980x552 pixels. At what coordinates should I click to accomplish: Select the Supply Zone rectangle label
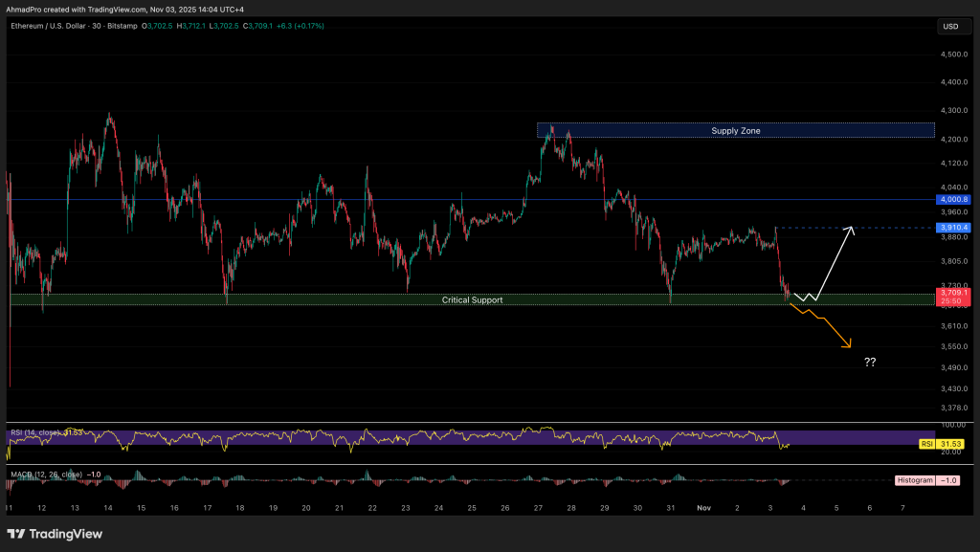(735, 130)
